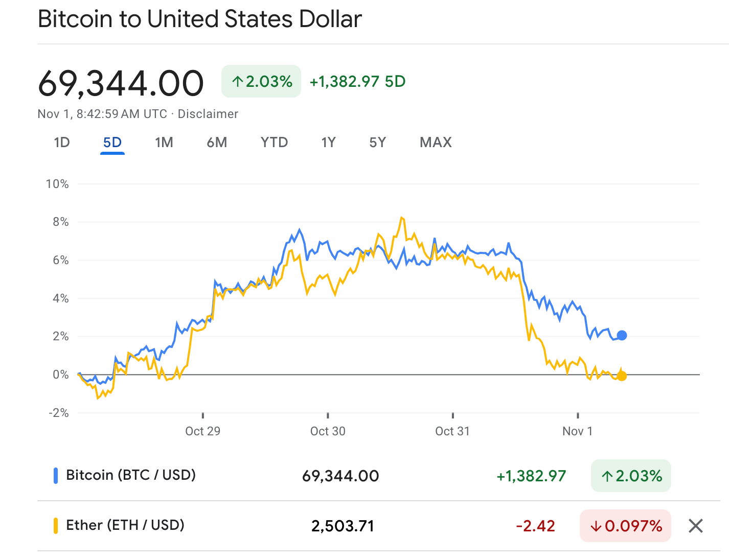Screen dimensions: 729x560
Task: Select the 5D time range tab
Action: click(112, 143)
